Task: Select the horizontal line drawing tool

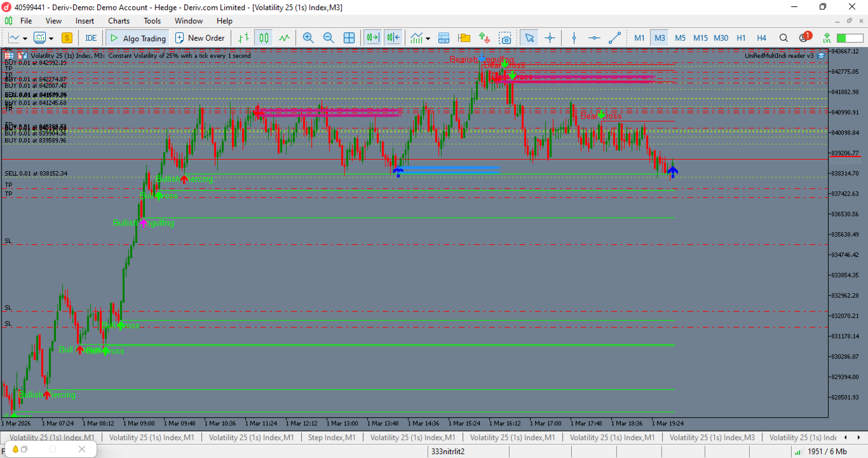Action: [594, 38]
